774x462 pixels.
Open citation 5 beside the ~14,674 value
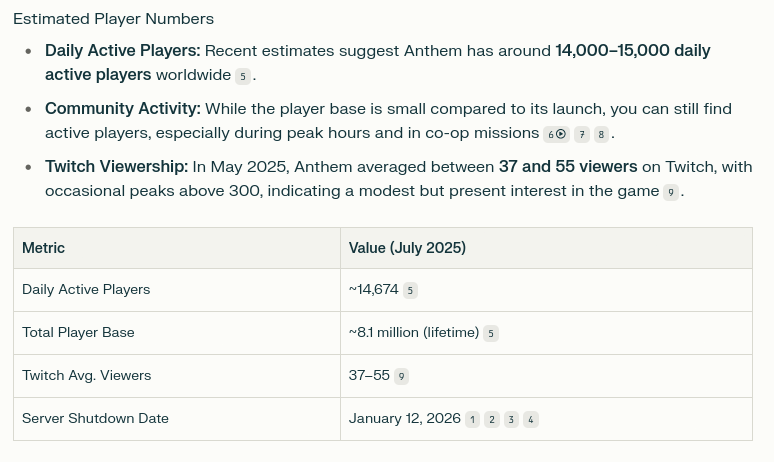pyautogui.click(x=410, y=291)
